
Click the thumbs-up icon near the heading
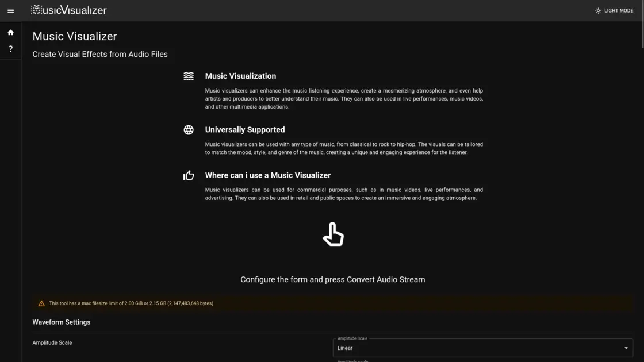[x=189, y=175]
